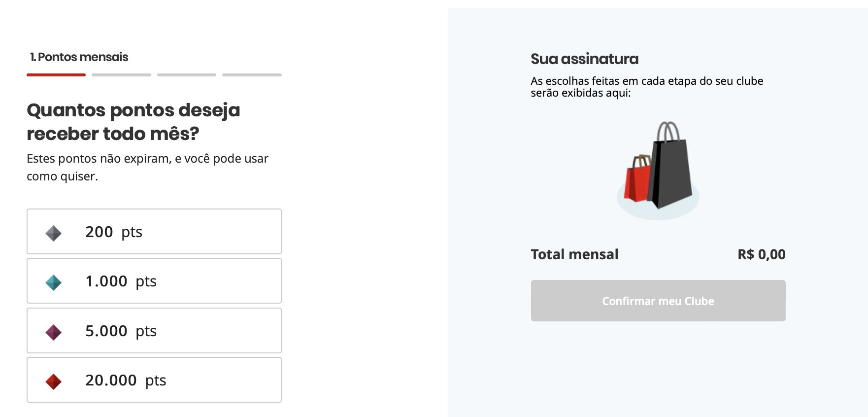Click the teal diamond icon for 1.000 pts
868x417 pixels.
tap(53, 282)
